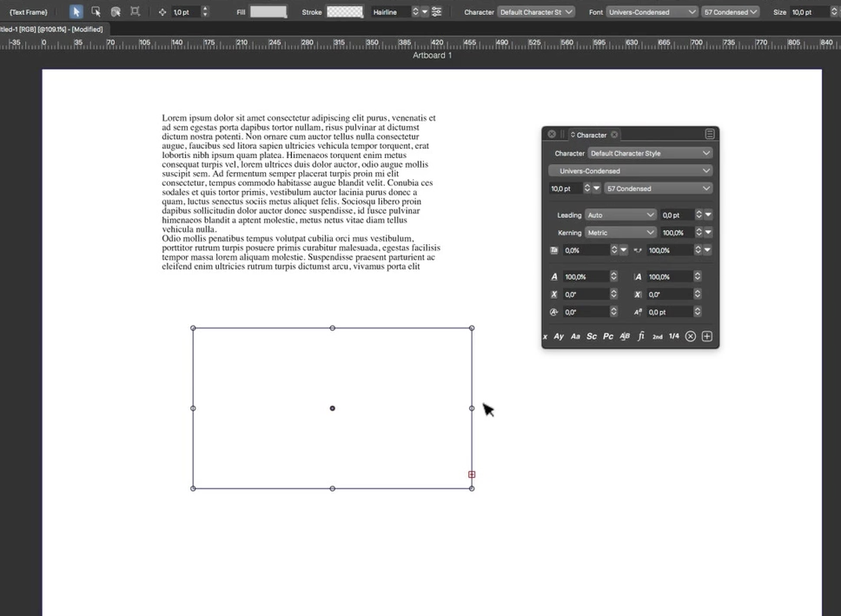Open the Character panel options menu

click(710, 135)
